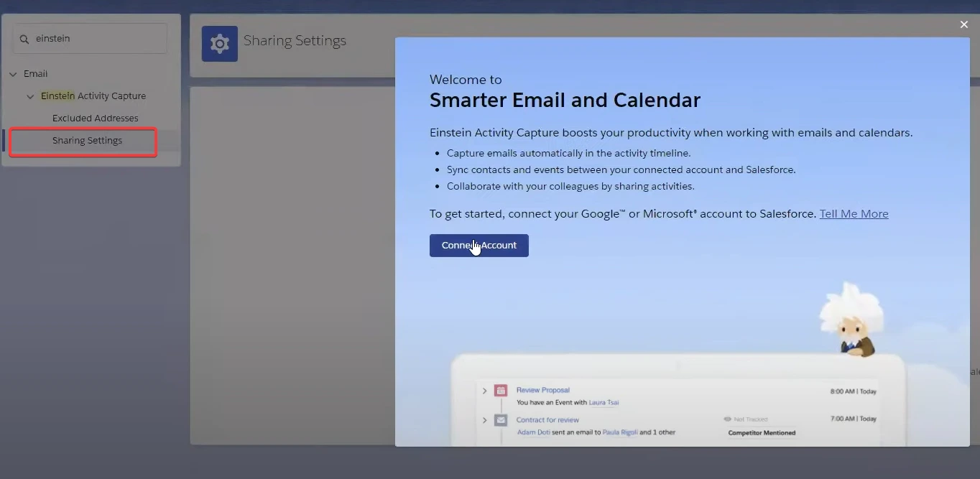The image size is (980, 479).
Task: Select Sharing Settings in sidebar
Action: (x=87, y=141)
